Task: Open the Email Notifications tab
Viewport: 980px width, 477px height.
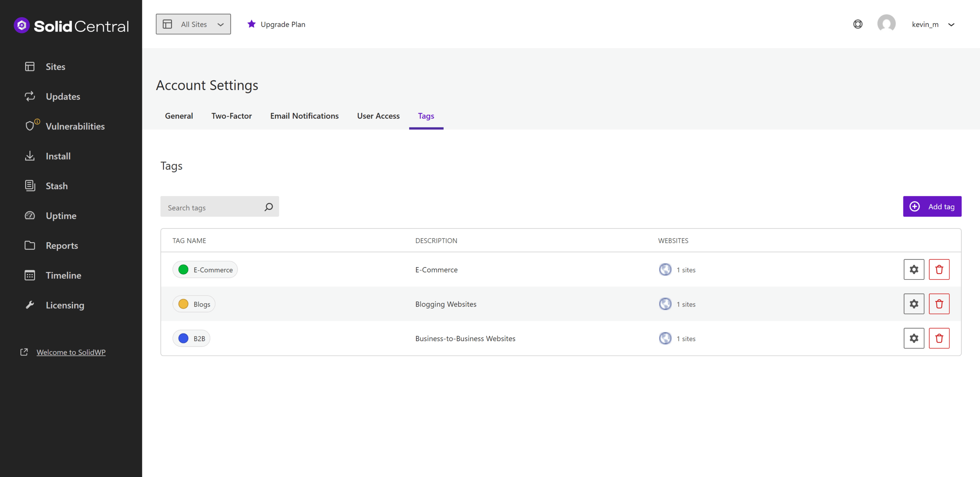Action: click(304, 116)
